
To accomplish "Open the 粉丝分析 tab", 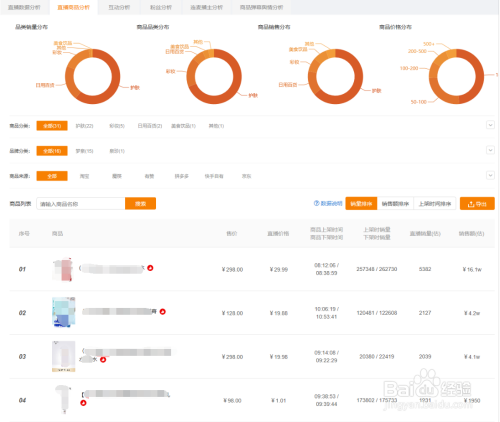I will click(x=161, y=7).
